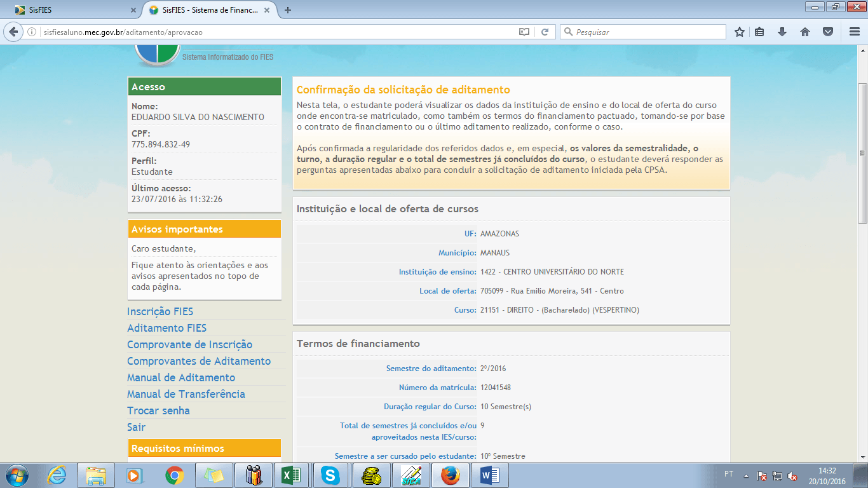
Task: Go to the Firefox home page icon
Action: [x=804, y=32]
